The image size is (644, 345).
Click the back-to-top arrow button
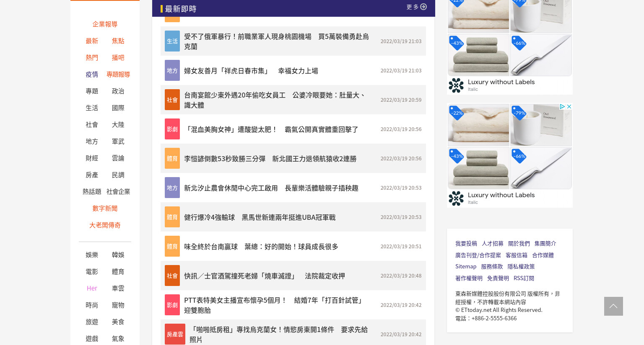click(x=613, y=306)
